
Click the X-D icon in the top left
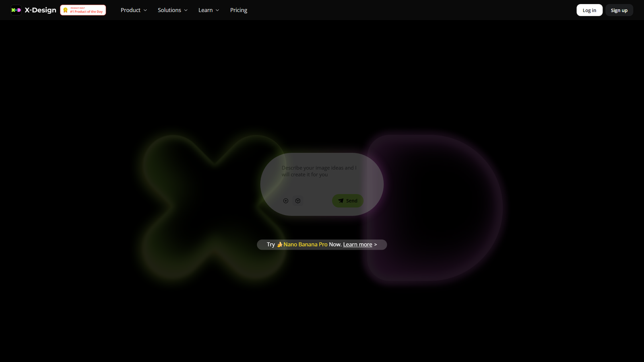point(16,10)
